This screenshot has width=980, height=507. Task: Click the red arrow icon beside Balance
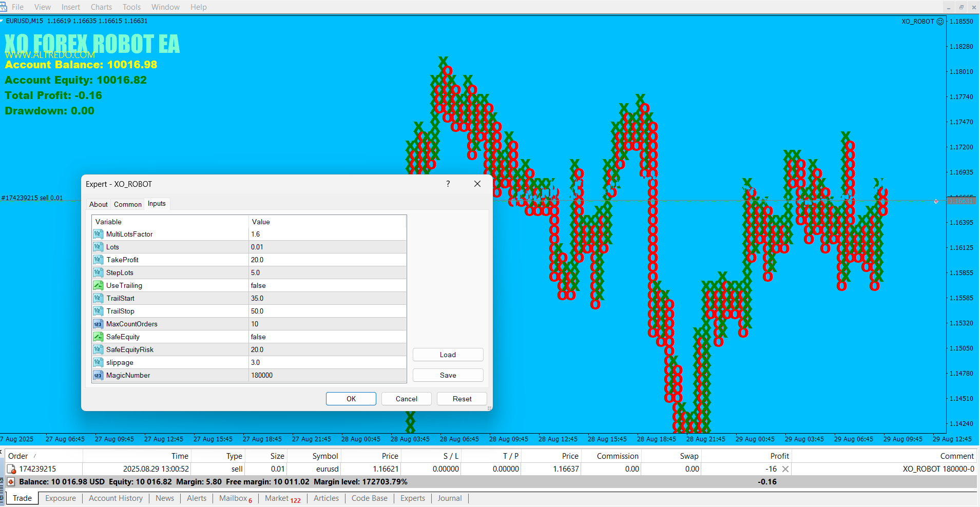coord(11,482)
